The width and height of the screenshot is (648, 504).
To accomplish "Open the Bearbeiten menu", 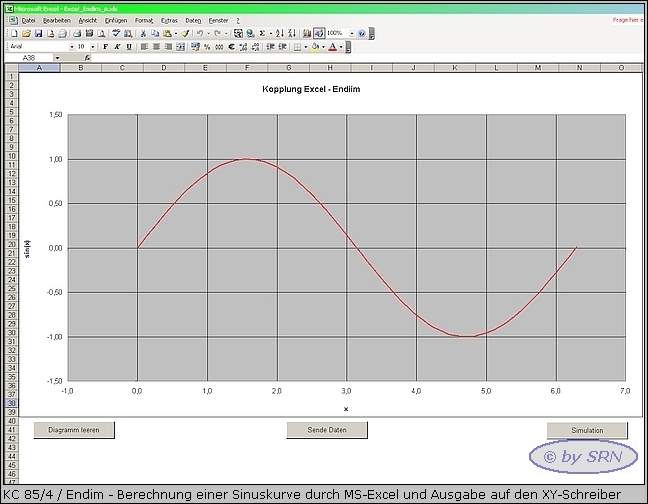I will pos(57,20).
